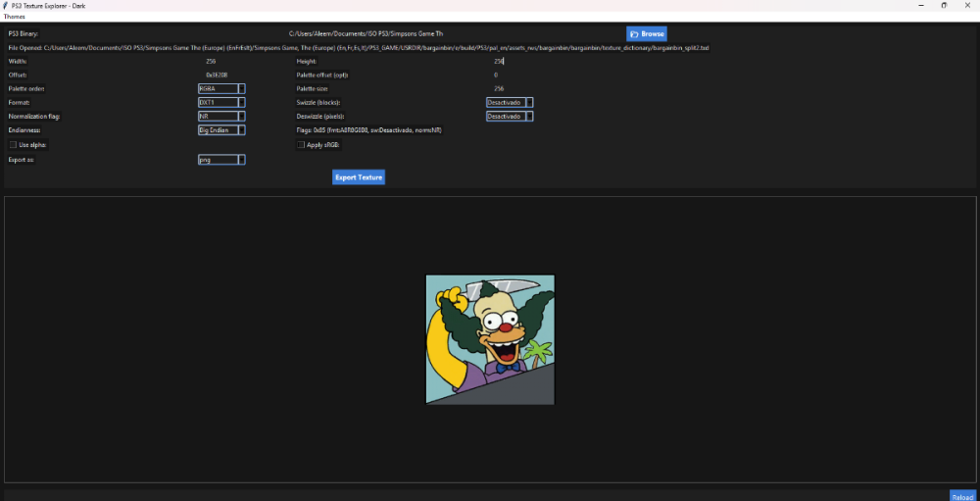Image resolution: width=980 pixels, height=501 pixels.
Task: Click the Flags: 0x85 info text
Action: (x=369, y=130)
